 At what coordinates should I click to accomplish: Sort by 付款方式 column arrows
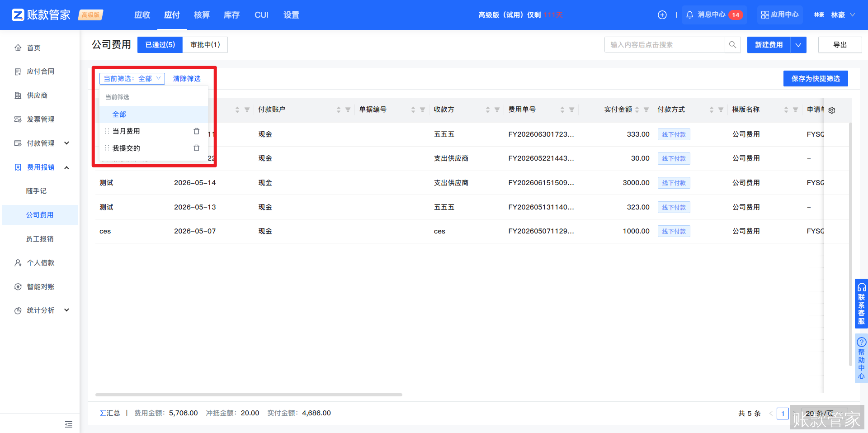712,110
